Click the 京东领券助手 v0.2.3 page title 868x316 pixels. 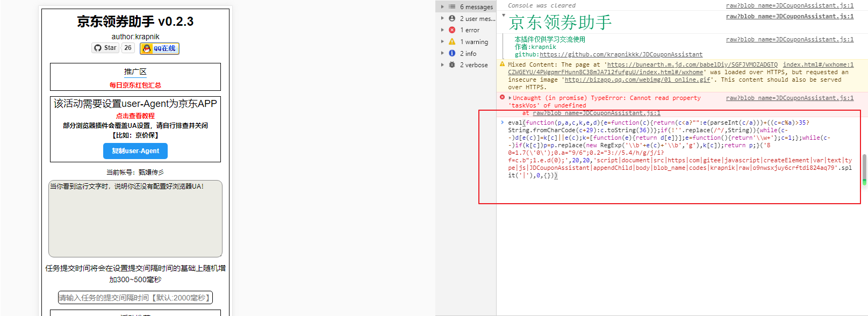click(x=135, y=21)
